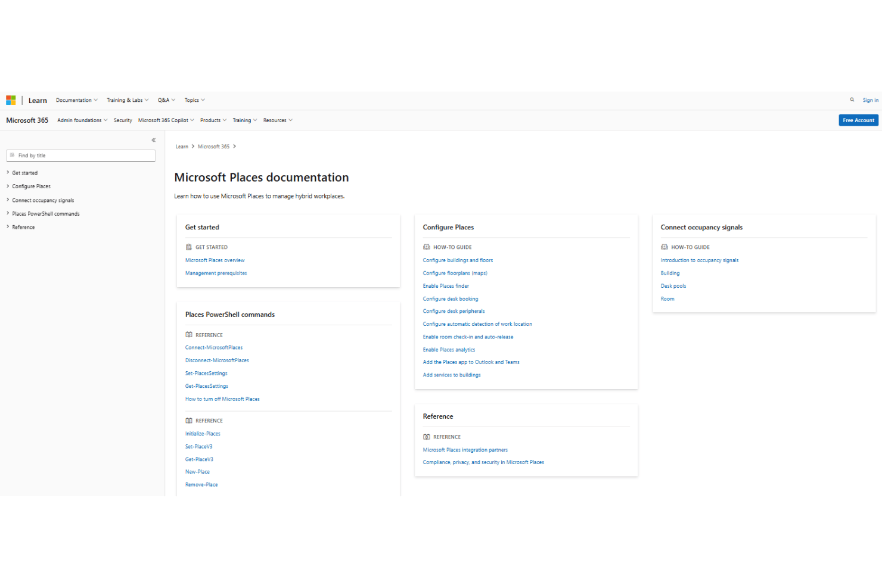Open Enable Places finder link
Screen dimensions: 882x588
coord(446,286)
